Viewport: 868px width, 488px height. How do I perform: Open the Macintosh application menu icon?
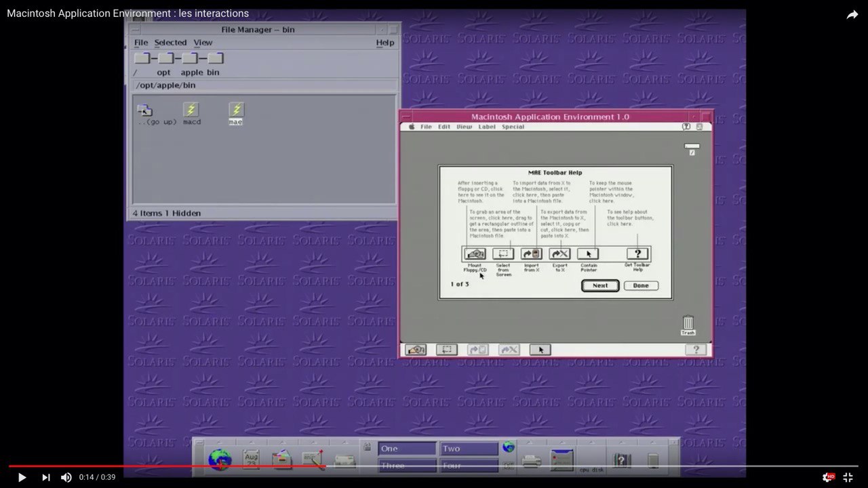(700, 127)
